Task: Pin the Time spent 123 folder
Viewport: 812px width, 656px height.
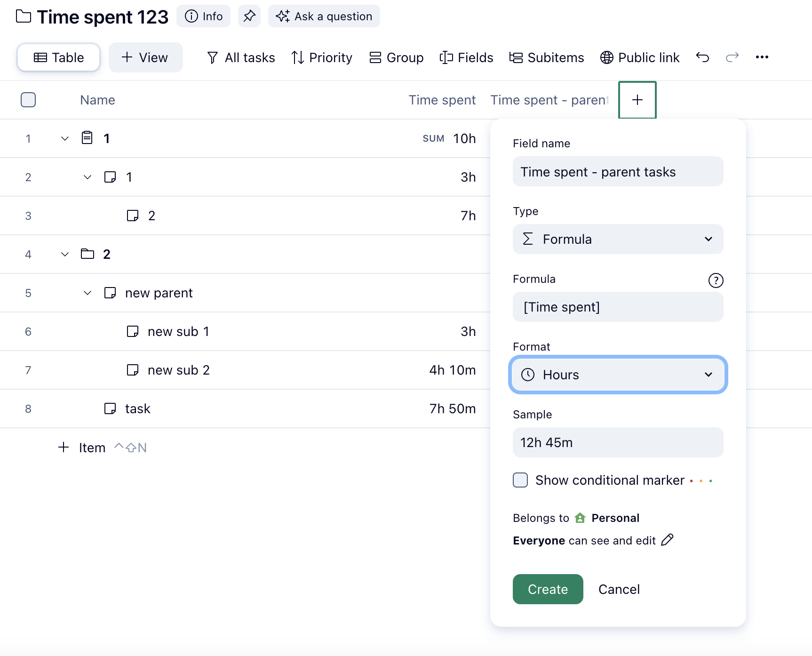Action: pyautogui.click(x=249, y=16)
